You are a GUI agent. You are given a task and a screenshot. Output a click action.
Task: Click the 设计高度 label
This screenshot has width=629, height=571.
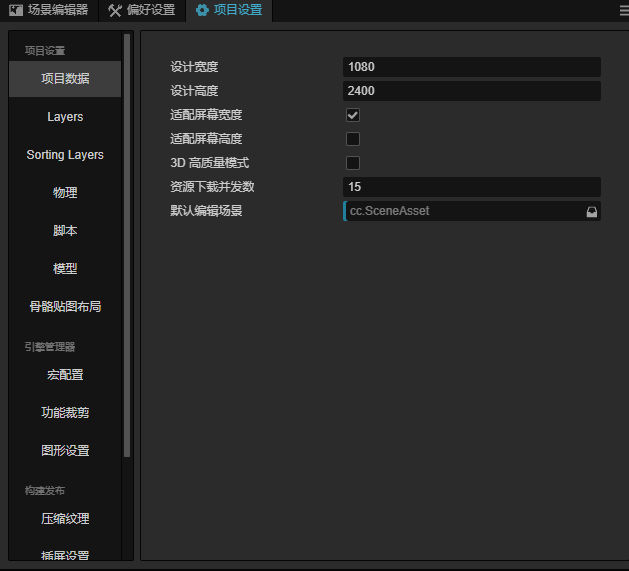194,91
